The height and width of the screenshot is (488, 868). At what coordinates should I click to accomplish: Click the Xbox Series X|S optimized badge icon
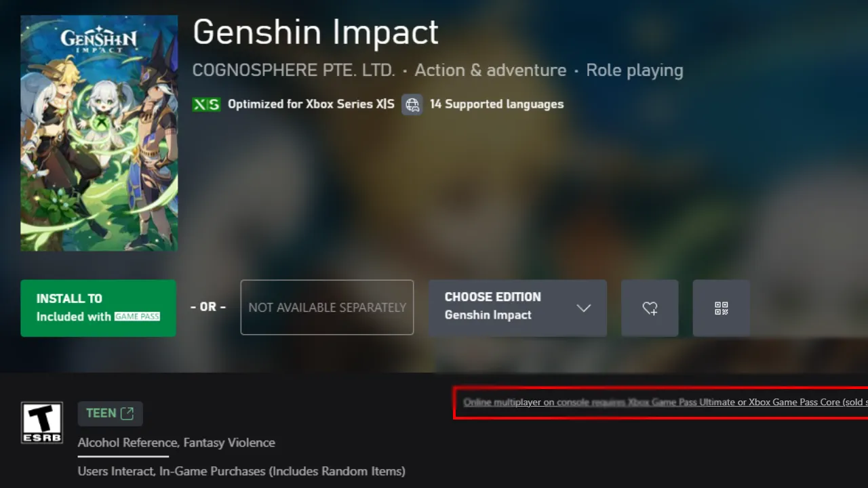[206, 104]
